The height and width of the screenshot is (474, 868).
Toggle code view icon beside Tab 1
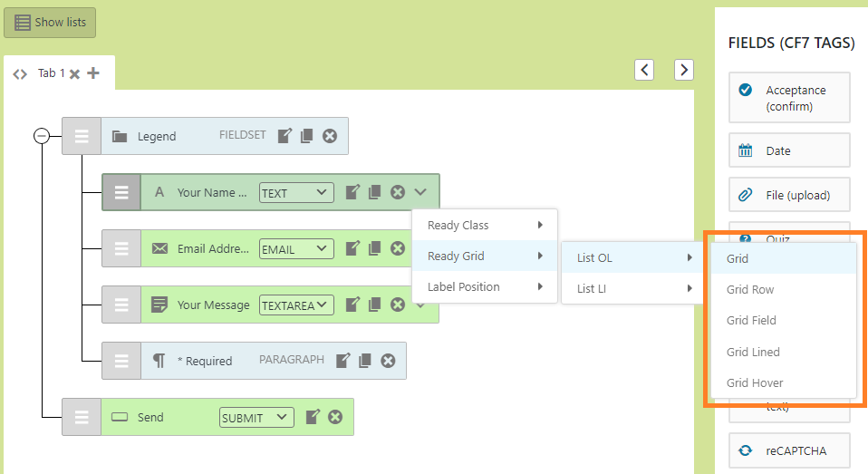tap(20, 74)
